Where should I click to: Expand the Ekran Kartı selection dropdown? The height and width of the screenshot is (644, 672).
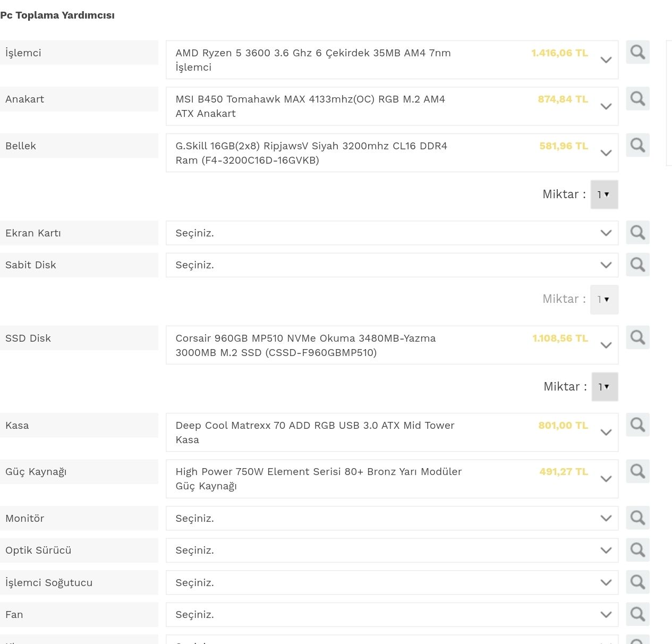point(392,233)
